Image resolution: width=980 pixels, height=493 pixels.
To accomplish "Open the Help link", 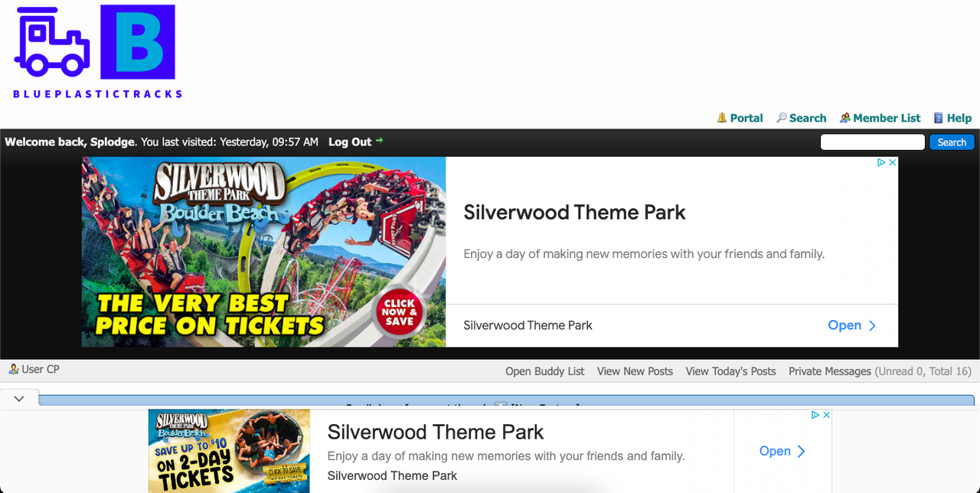I will 959,118.
